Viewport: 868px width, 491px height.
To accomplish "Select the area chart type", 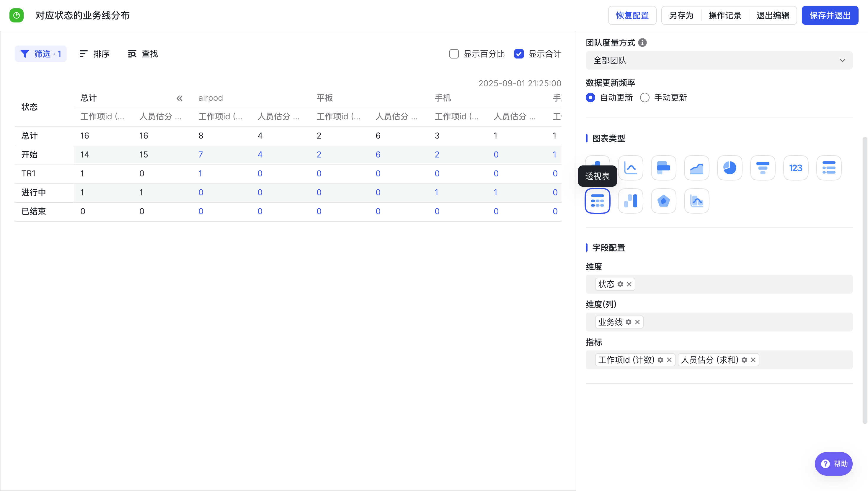I will pyautogui.click(x=696, y=168).
